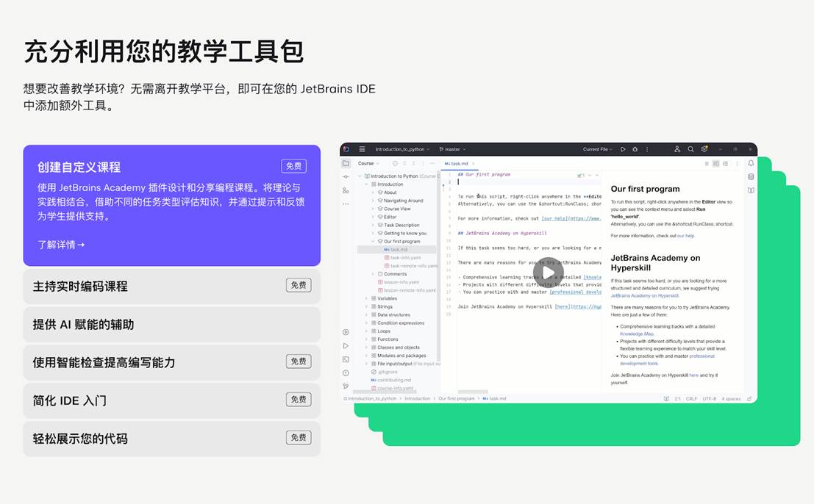Open the master branch dropdown
This screenshot has width=814, height=504.
point(454,149)
